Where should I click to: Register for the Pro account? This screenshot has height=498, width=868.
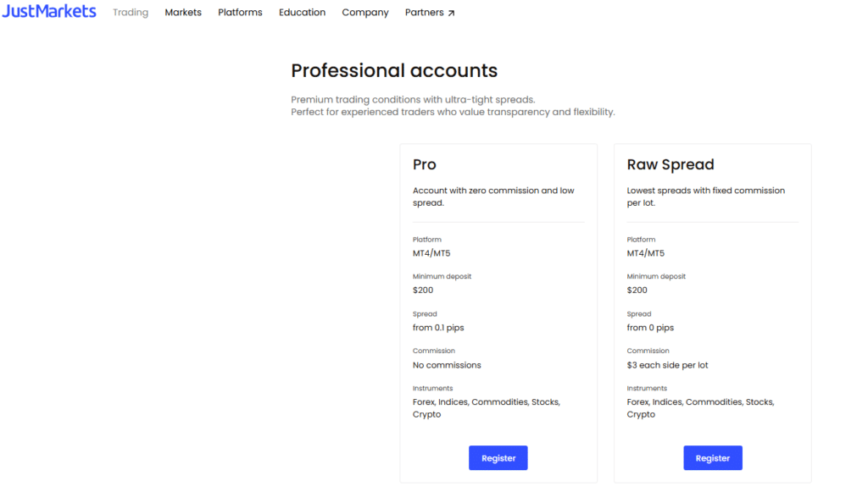[498, 457]
